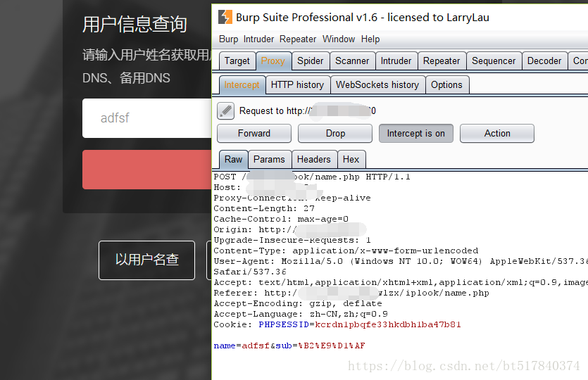Open the HTTP history sub-tab
This screenshot has width=588, height=380.
tap(297, 84)
